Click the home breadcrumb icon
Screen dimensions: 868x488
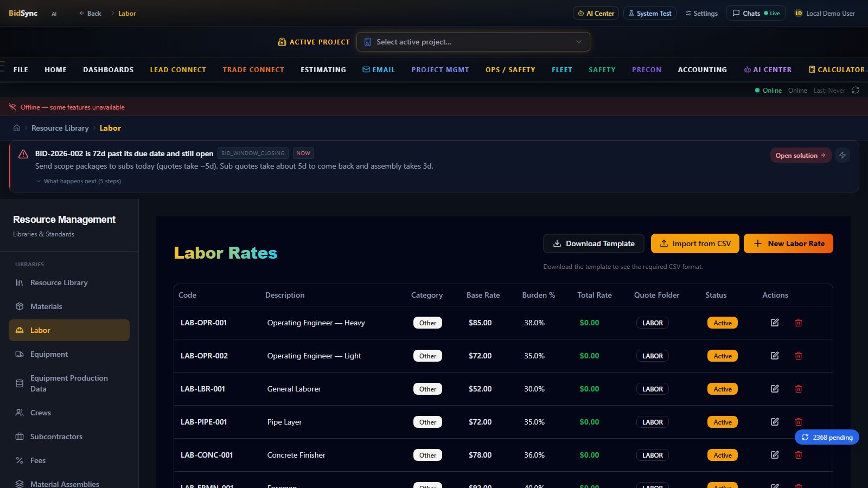[17, 128]
